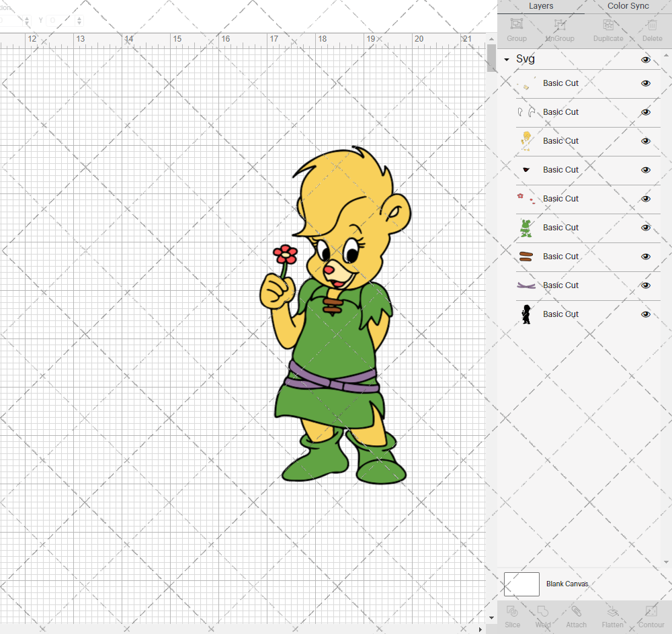The image size is (672, 634).
Task: Select the dark mouth layer thumbnail
Action: coord(526,170)
